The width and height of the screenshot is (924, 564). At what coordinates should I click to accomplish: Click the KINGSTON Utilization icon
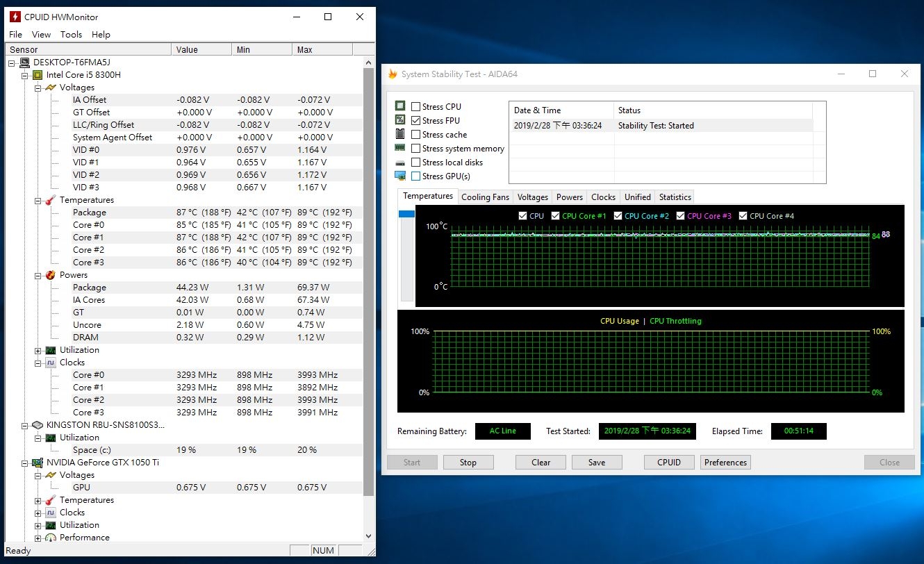[51, 438]
